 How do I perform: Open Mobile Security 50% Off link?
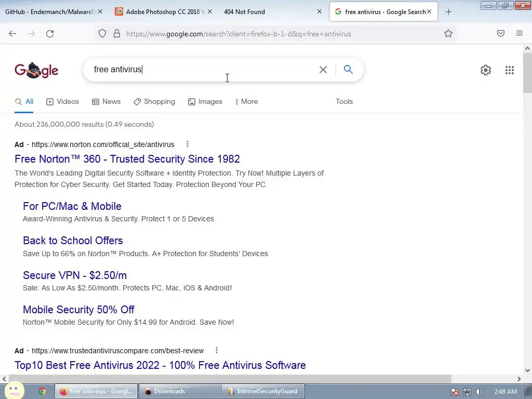coord(79,310)
